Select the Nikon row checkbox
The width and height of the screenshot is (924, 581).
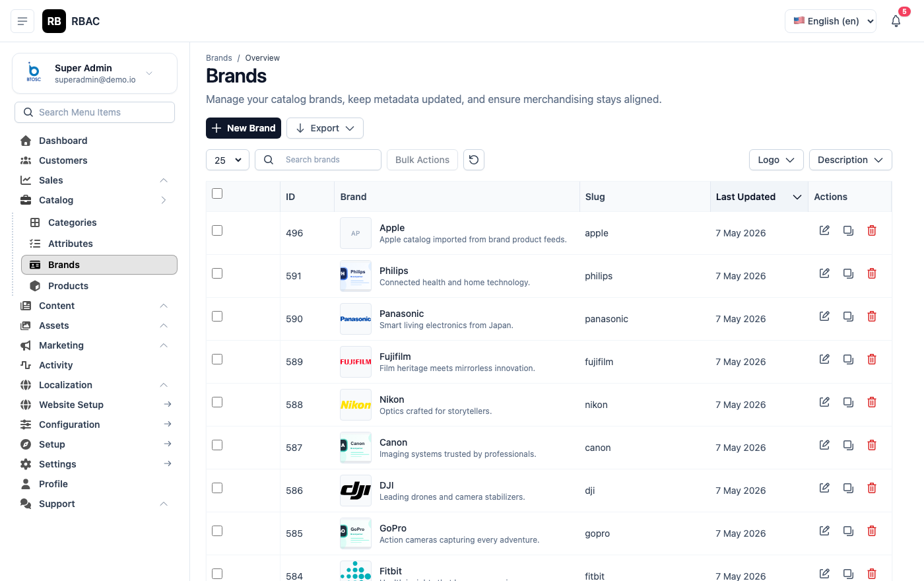[217, 402]
